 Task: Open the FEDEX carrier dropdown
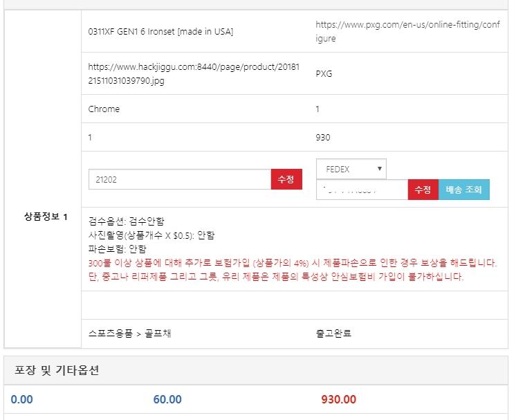(x=351, y=169)
